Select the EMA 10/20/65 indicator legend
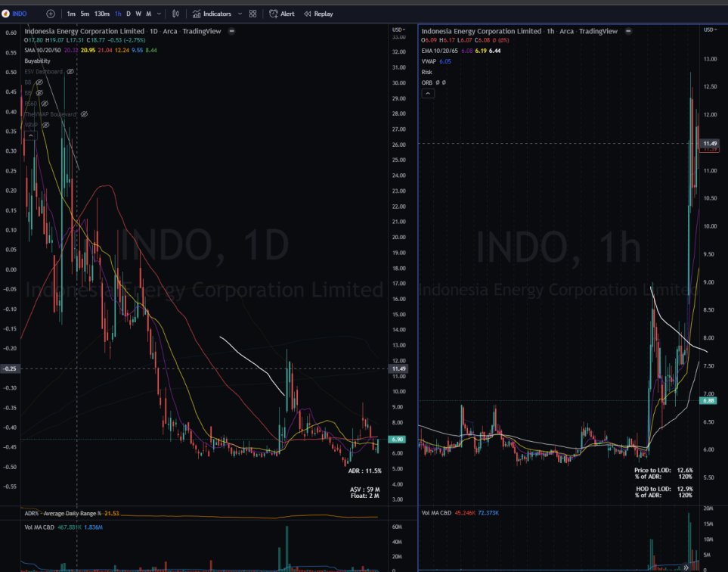The width and height of the screenshot is (728, 572). (x=439, y=51)
